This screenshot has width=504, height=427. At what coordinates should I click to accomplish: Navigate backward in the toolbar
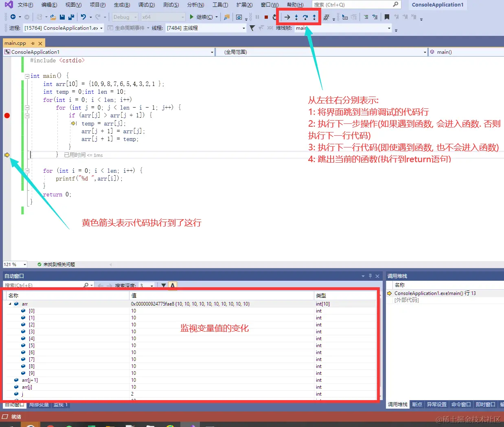[x=13, y=17]
